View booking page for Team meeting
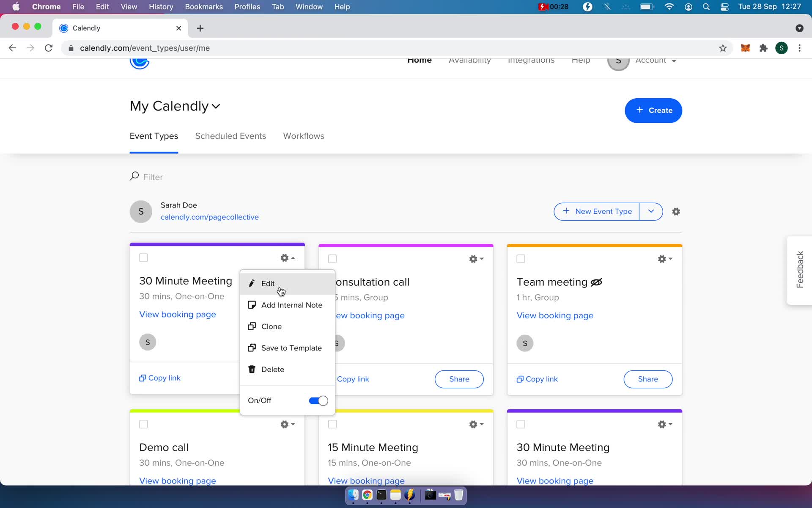The height and width of the screenshot is (508, 812). click(555, 315)
